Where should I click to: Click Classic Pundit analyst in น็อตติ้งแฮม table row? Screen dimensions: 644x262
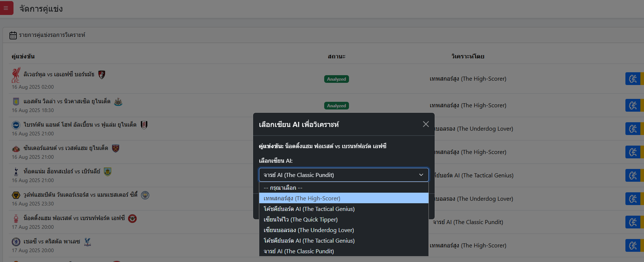tap(468, 222)
